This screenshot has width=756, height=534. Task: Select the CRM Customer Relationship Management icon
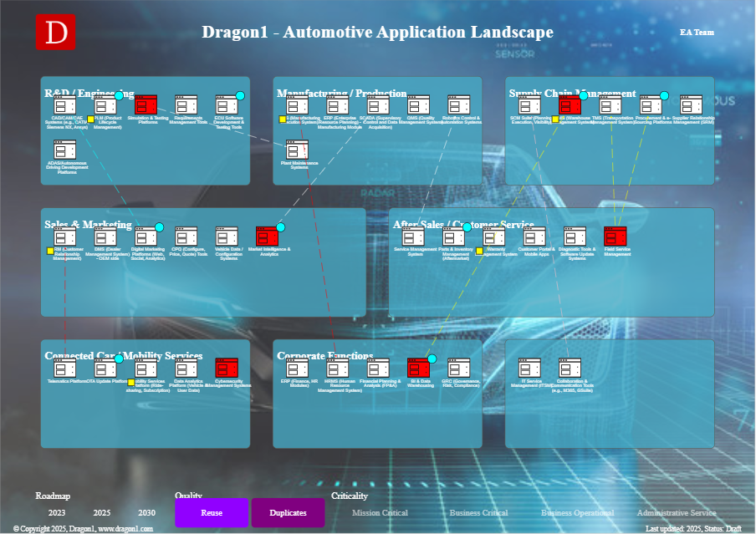point(65,236)
